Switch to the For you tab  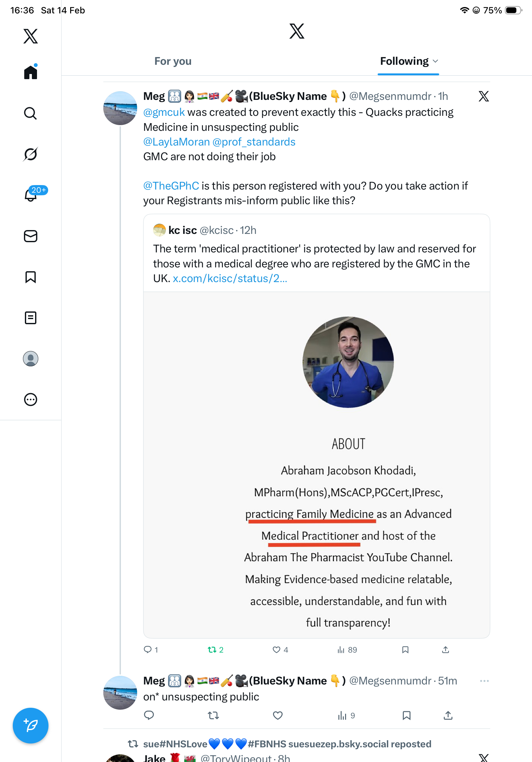click(173, 61)
